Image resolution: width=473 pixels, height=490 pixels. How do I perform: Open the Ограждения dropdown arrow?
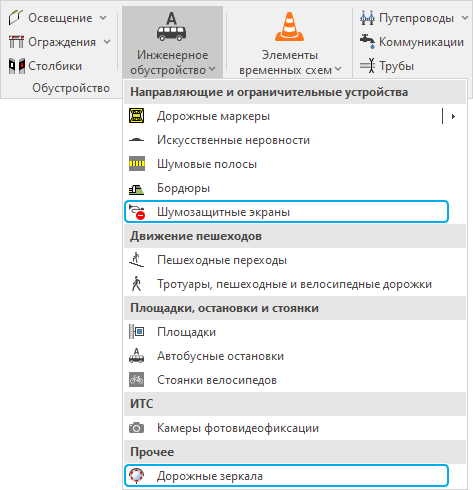click(x=107, y=42)
